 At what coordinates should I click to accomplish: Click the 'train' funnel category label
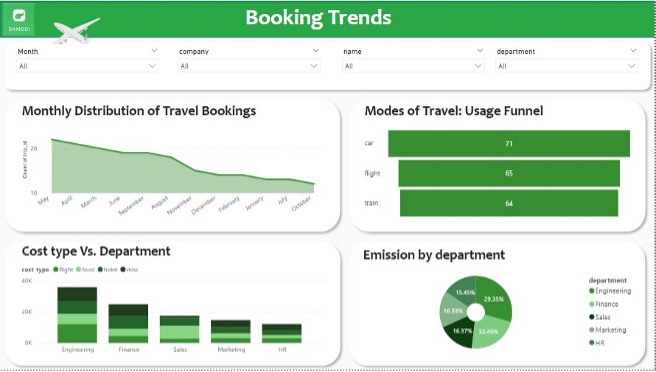[371, 203]
